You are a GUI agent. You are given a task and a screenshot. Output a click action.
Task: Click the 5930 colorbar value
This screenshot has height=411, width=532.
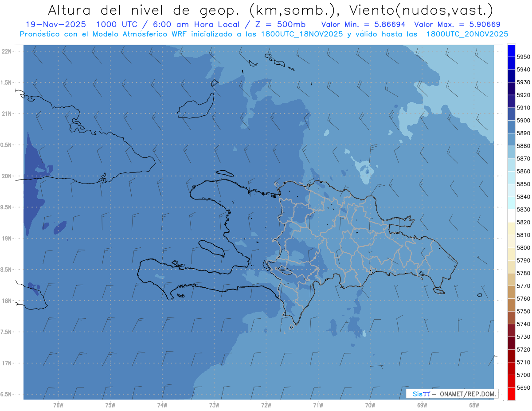pyautogui.click(x=524, y=82)
